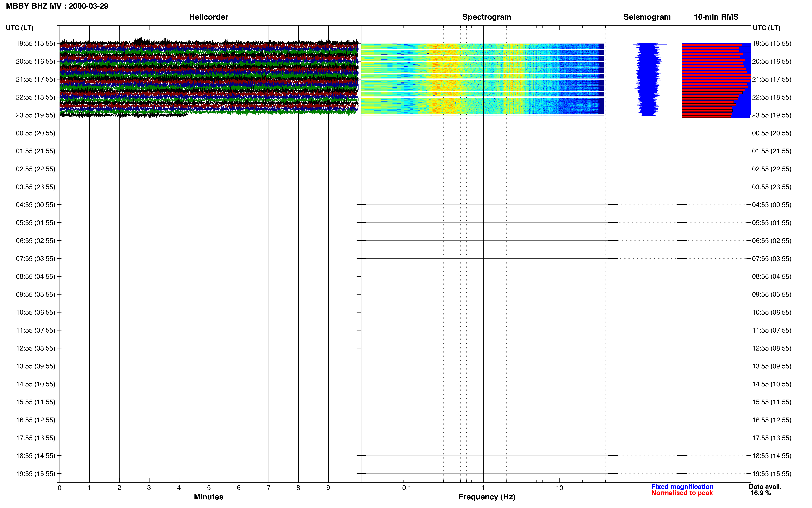Click the red RMS bars chart
Screen dimensions: 812x508
point(716,81)
